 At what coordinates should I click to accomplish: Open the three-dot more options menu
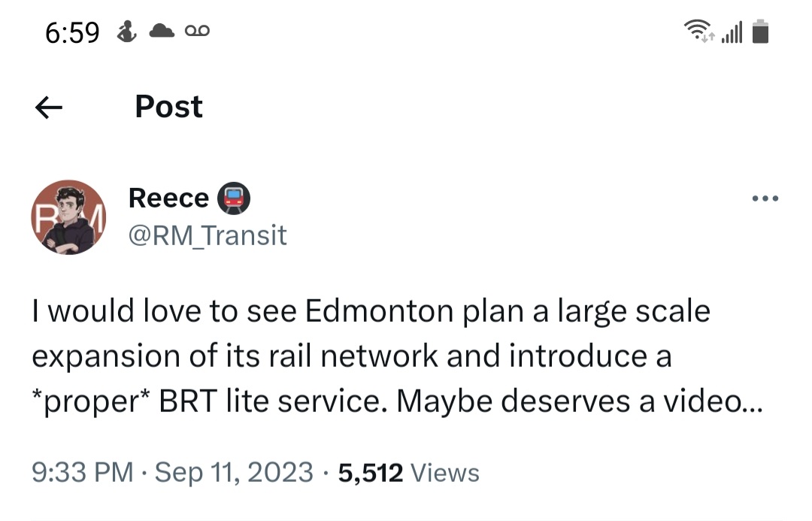(765, 199)
